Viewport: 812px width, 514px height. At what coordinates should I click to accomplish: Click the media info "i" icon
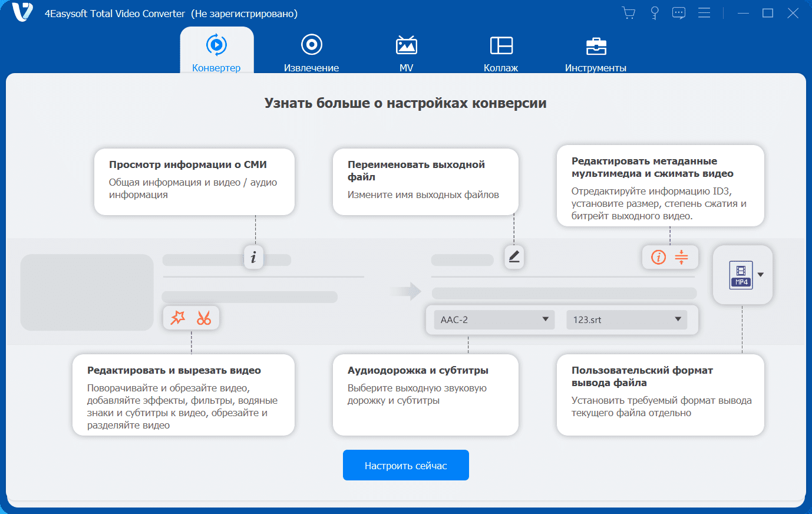point(253,257)
